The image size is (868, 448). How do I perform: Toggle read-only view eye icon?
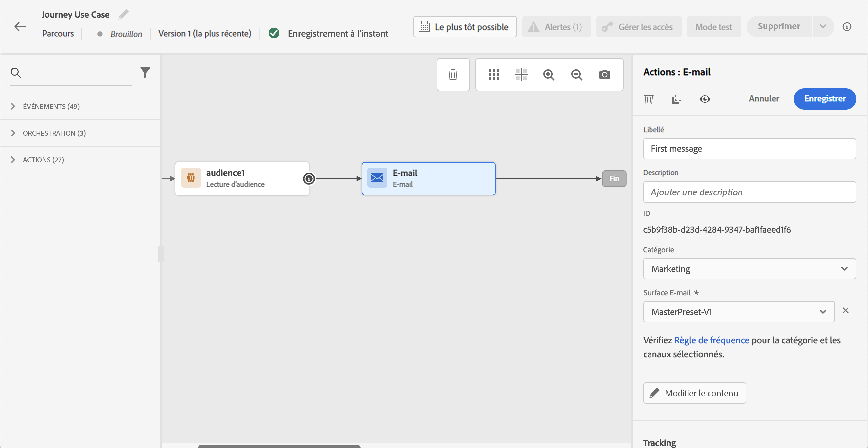[x=704, y=99]
